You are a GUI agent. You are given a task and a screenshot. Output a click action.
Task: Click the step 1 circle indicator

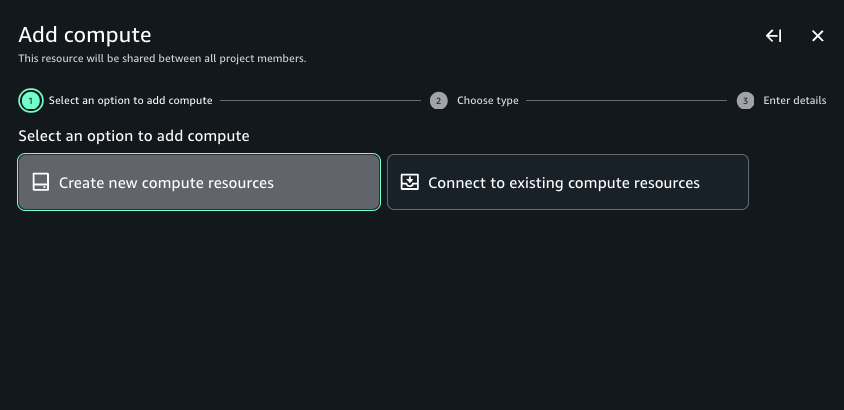[31, 101]
